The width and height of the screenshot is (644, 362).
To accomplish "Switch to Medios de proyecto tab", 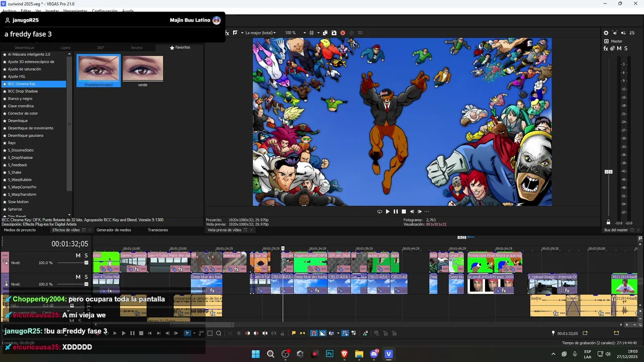I will [20, 230].
